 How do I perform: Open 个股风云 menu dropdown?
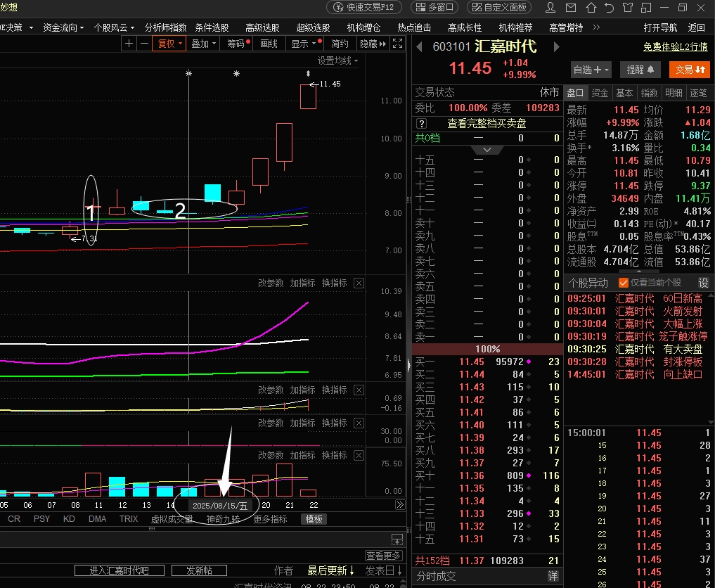click(x=114, y=28)
